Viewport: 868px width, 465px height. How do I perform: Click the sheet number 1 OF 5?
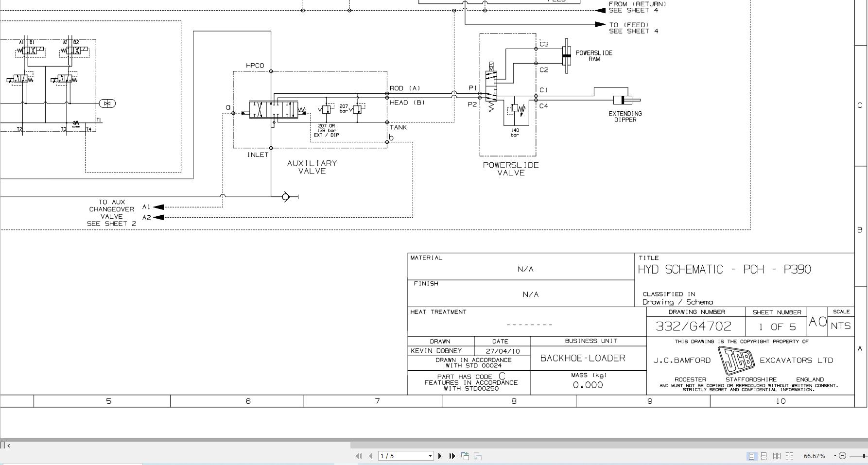pos(777,327)
